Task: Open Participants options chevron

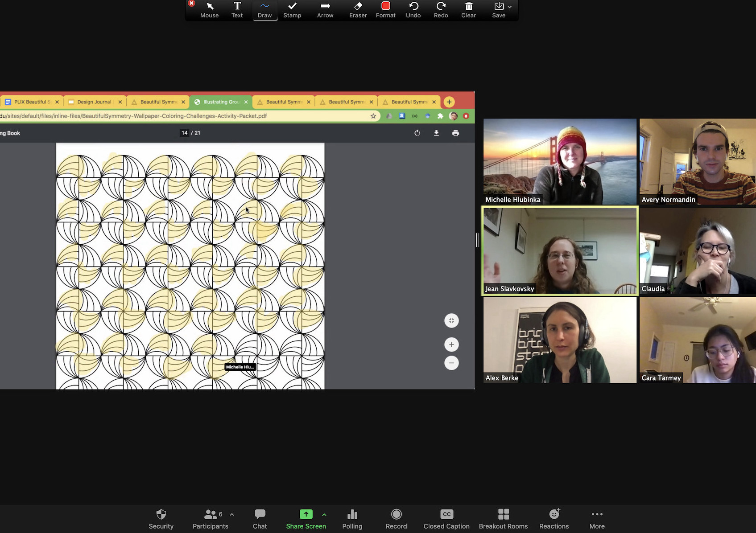Action: pyautogui.click(x=232, y=514)
